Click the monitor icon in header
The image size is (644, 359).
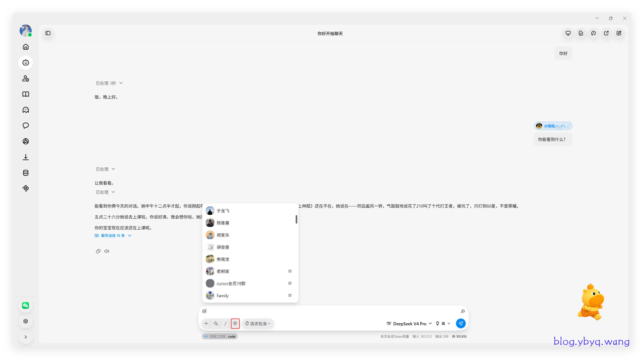click(568, 33)
